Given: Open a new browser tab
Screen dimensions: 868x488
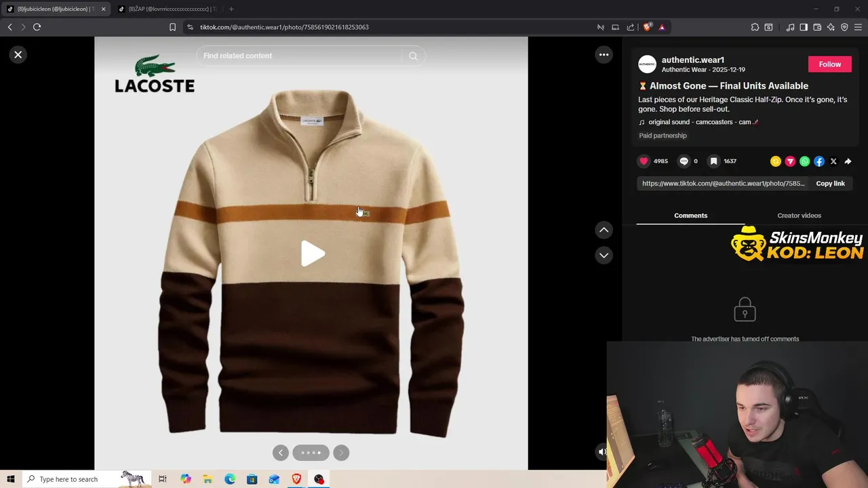Looking at the screenshot, I should coord(231,9).
